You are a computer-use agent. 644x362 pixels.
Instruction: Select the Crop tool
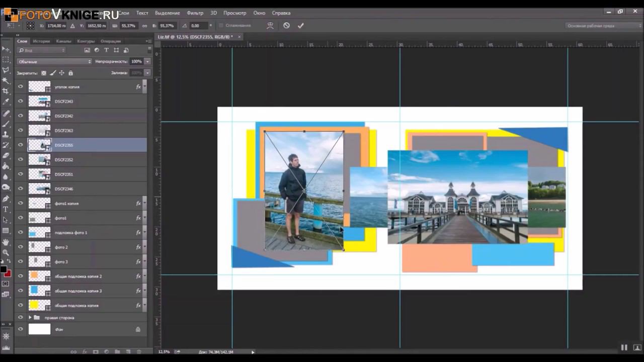[6, 91]
